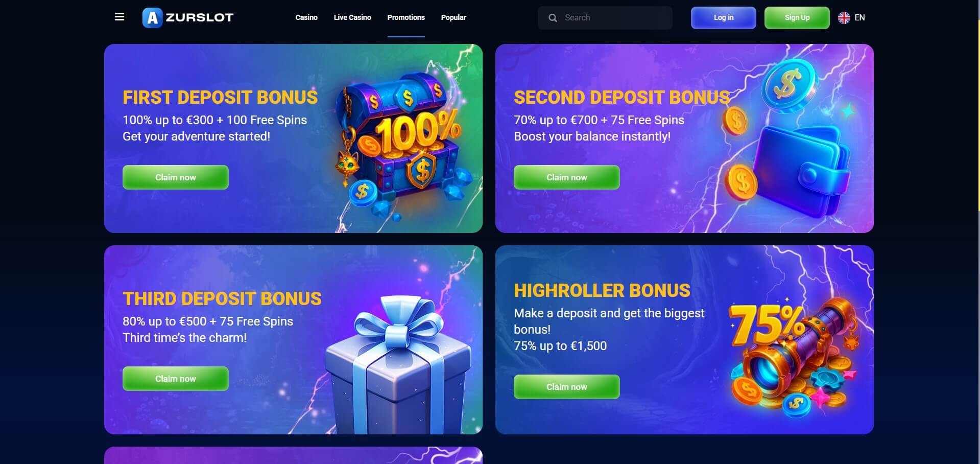Viewport: 980px width, 464px height.
Task: Claim the Highroller Bonus
Action: pos(567,387)
